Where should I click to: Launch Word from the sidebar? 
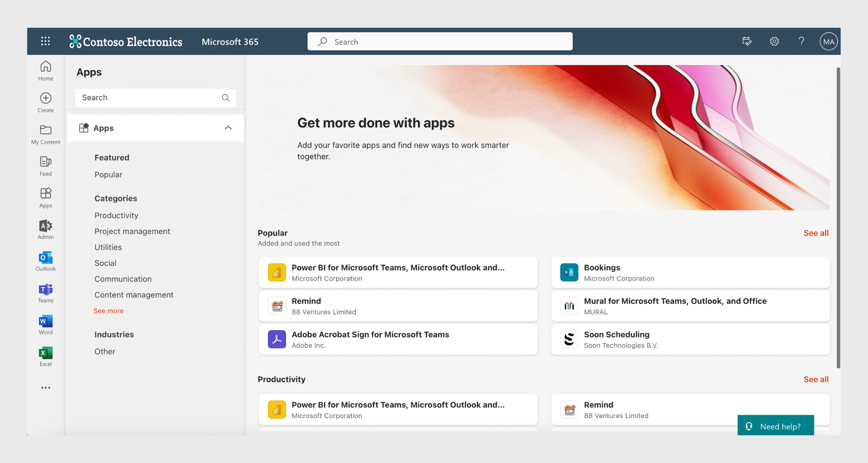coord(45,324)
